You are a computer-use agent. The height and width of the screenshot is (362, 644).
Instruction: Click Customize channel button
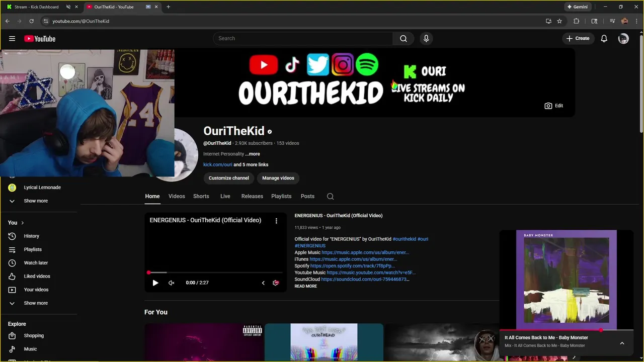coord(229,178)
